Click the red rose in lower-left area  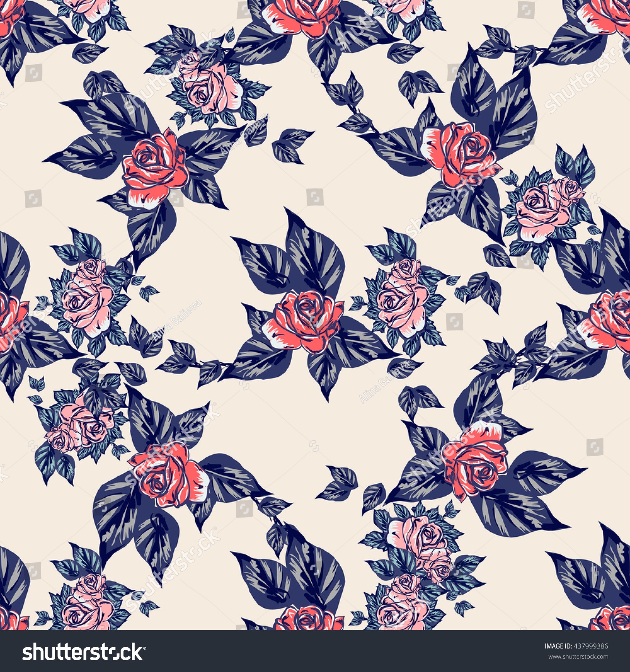coord(170,473)
